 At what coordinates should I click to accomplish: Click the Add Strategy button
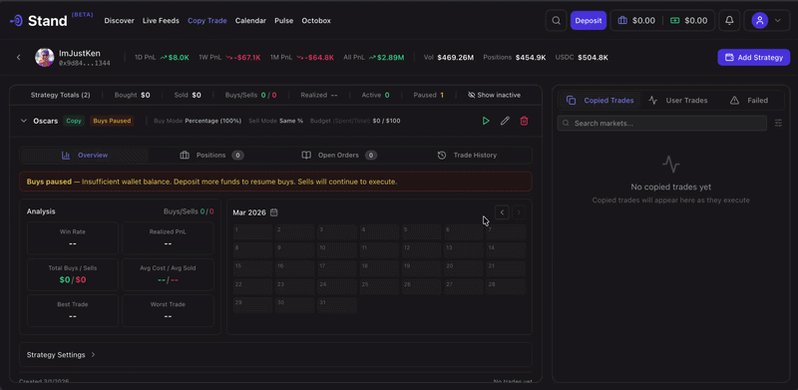[x=754, y=58]
